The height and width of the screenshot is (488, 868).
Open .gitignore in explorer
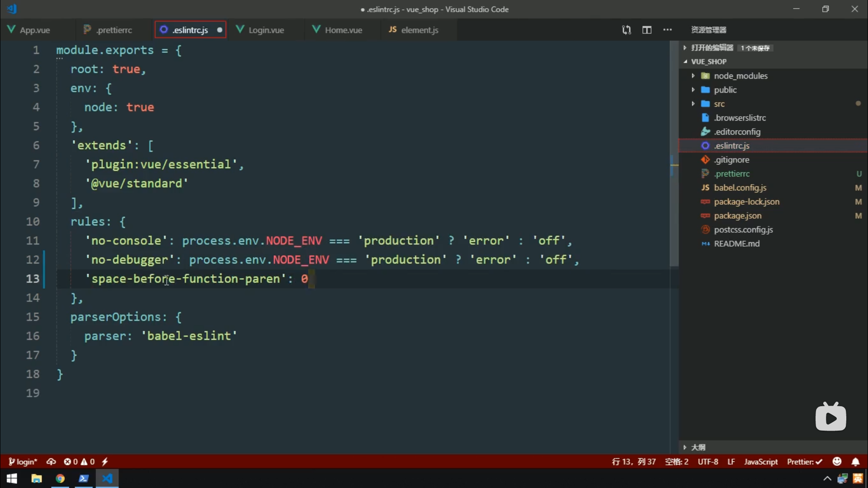click(731, 160)
